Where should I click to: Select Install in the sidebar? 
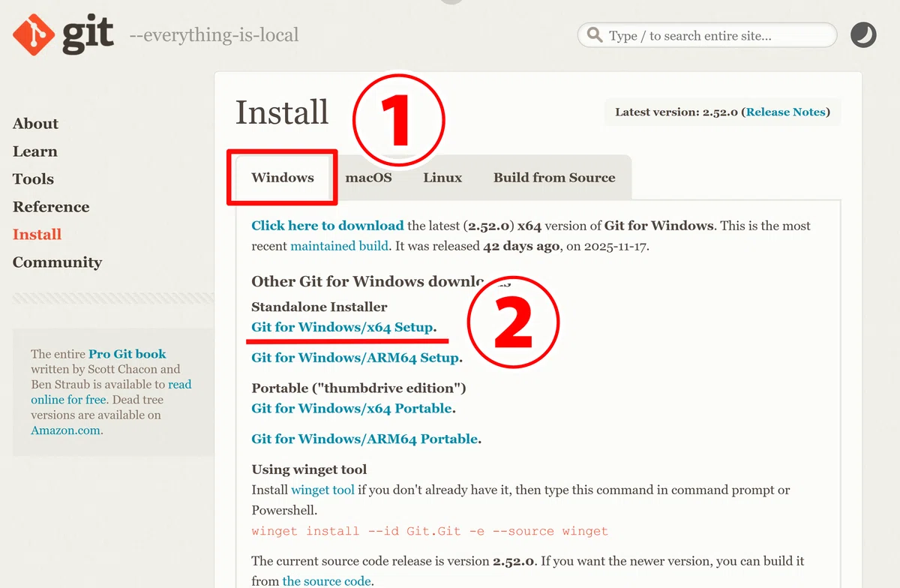click(x=37, y=235)
